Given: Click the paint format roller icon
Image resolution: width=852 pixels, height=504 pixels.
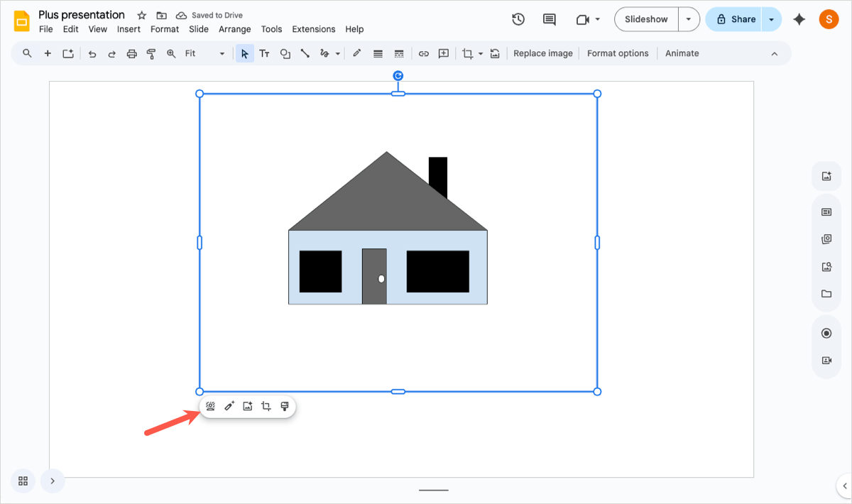Looking at the screenshot, I should click(151, 53).
